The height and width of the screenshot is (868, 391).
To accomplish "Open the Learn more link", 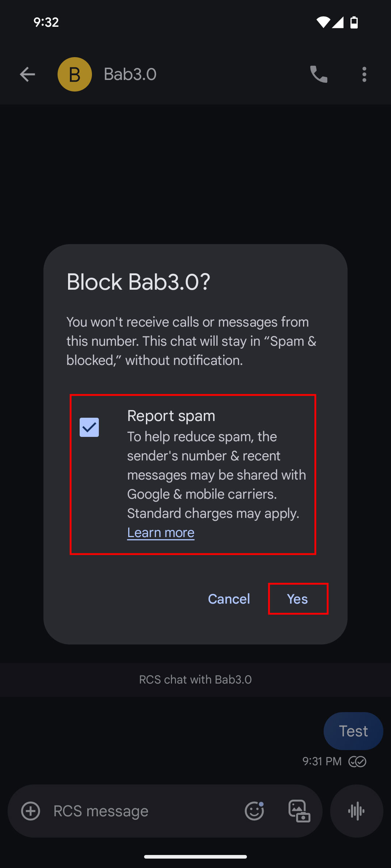I will coord(161,532).
